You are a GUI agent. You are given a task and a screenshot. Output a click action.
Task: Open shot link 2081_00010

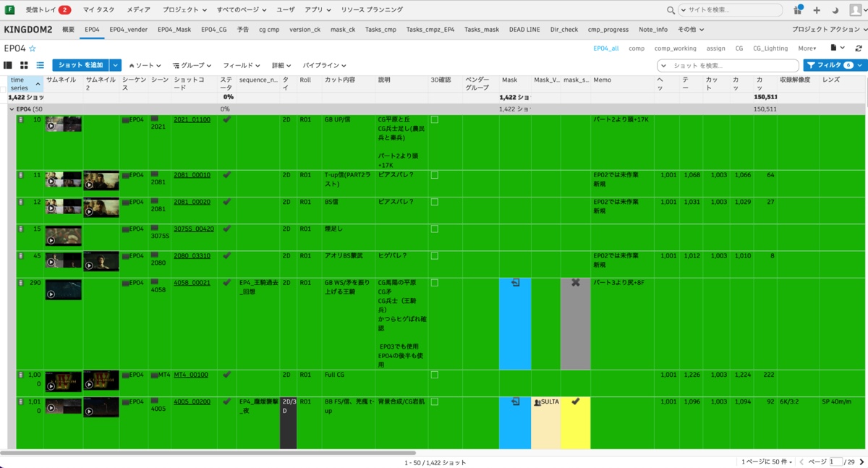pyautogui.click(x=192, y=175)
